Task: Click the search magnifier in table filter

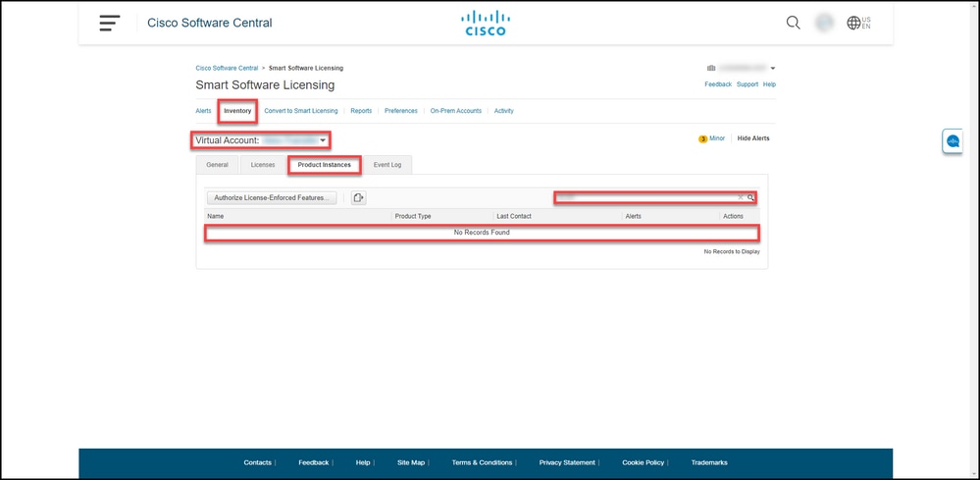Action: pos(750,197)
